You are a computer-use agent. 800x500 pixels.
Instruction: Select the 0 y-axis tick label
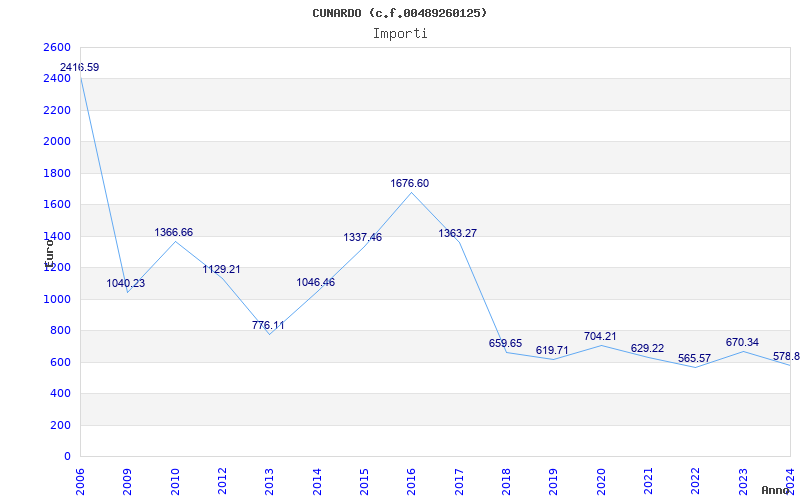click(67, 457)
